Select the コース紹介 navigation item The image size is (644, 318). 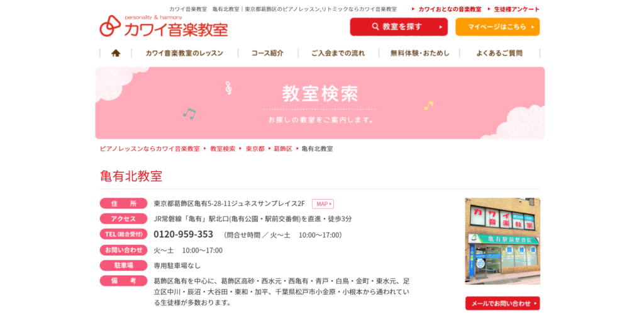[268, 53]
